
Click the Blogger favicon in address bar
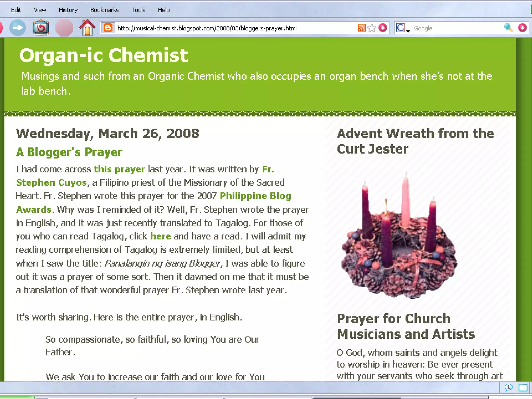point(108,28)
